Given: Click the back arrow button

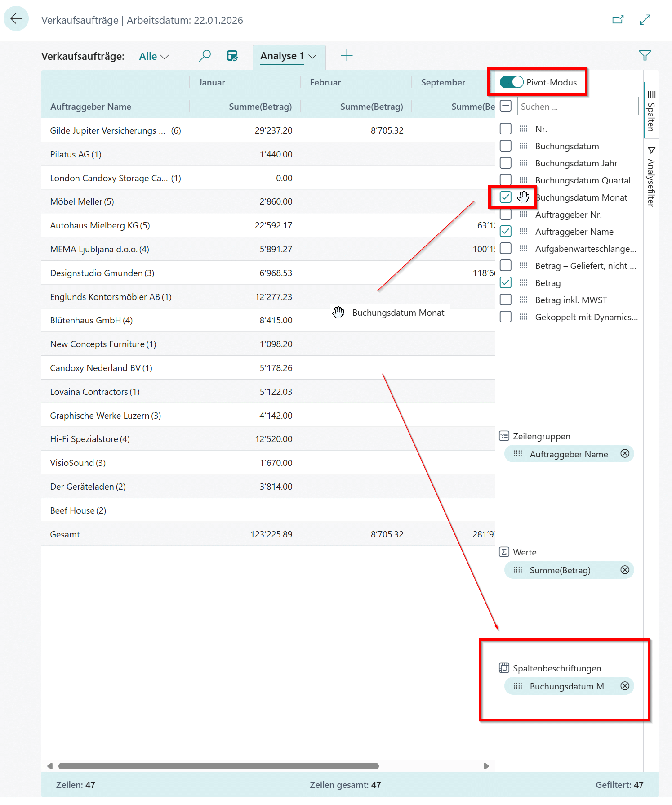Looking at the screenshot, I should tap(16, 19).
